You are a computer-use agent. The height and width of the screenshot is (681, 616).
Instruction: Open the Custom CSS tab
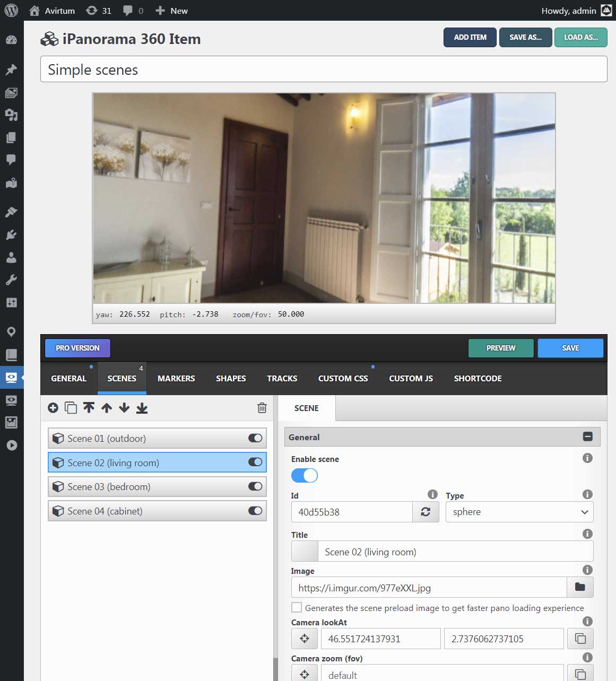point(343,378)
